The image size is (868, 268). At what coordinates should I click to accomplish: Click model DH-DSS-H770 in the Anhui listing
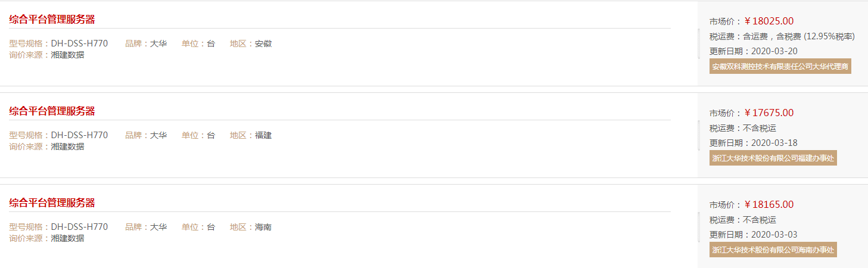point(79,43)
